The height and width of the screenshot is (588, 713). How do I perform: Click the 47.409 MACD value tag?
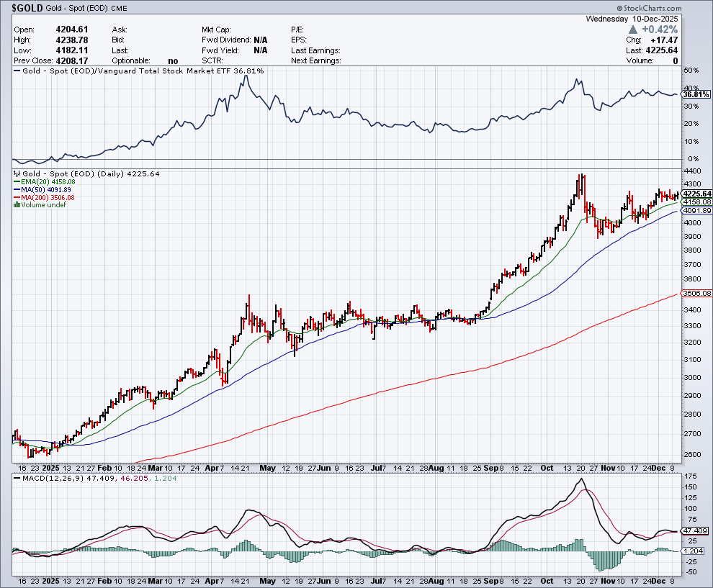694,531
